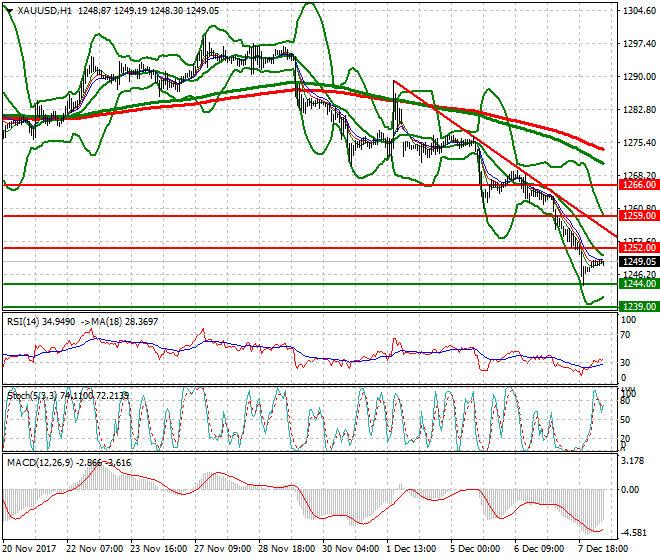Select the 1259.00 red price level label
This screenshot has width=660, height=560.
click(x=639, y=216)
